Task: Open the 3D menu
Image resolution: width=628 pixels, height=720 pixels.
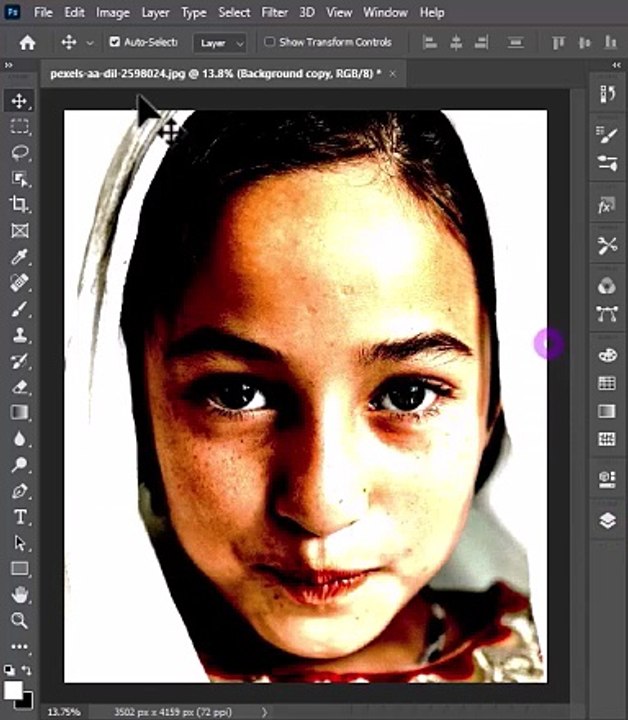Action: click(x=307, y=12)
